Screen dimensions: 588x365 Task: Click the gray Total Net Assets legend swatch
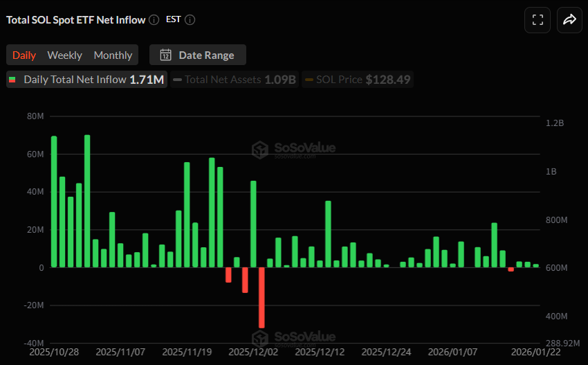tap(178, 80)
